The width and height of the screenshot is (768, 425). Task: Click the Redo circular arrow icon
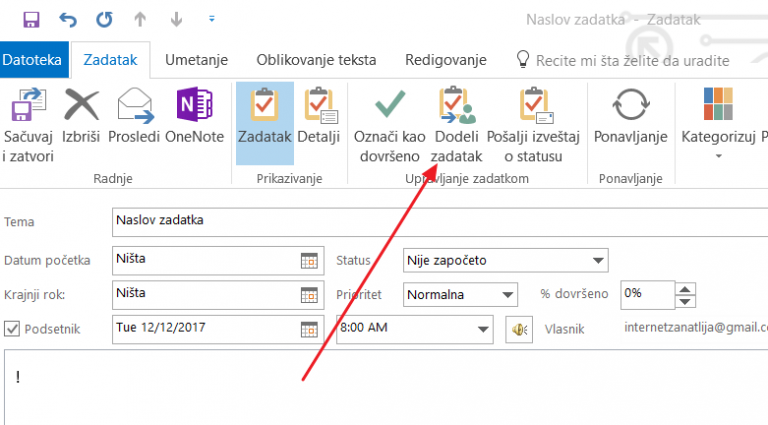[104, 20]
